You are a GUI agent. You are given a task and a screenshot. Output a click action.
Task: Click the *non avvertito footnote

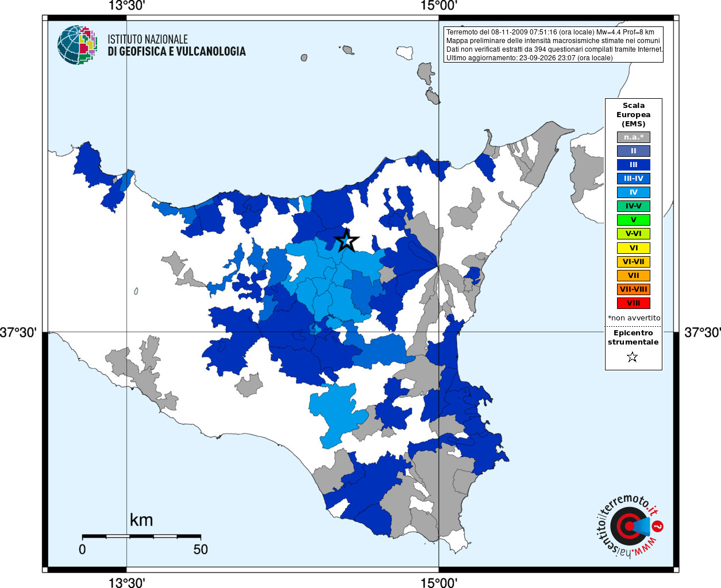634,318
